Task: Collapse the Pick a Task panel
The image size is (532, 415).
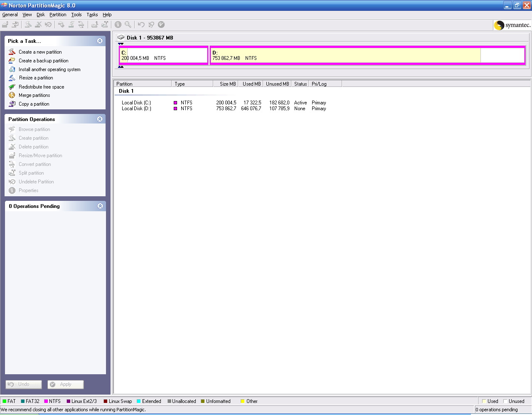Action: (100, 41)
